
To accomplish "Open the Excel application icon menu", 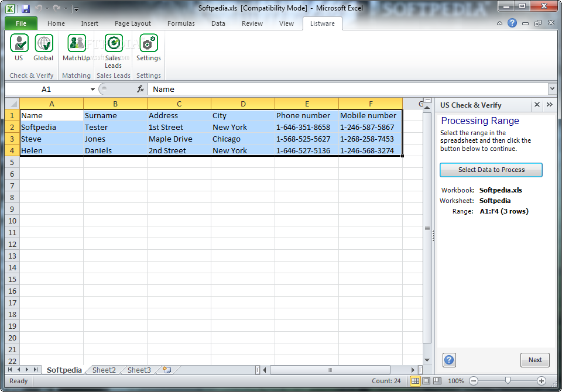I will [10, 8].
